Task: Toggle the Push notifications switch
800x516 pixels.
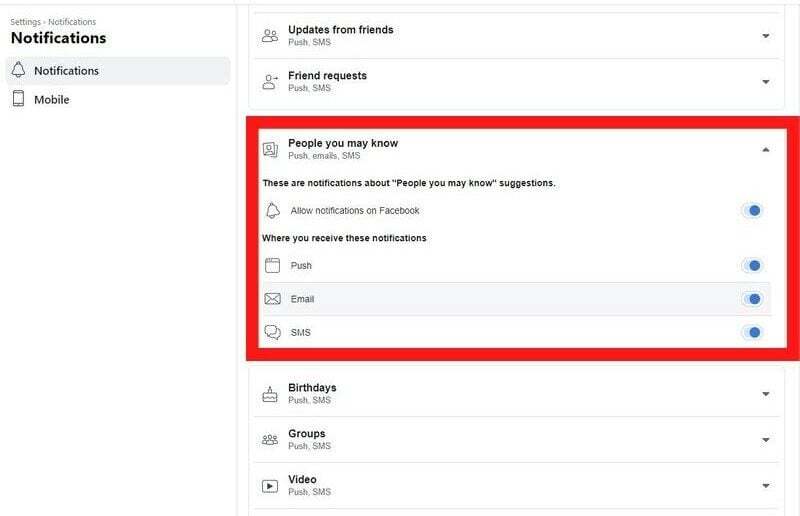Action: [x=752, y=265]
